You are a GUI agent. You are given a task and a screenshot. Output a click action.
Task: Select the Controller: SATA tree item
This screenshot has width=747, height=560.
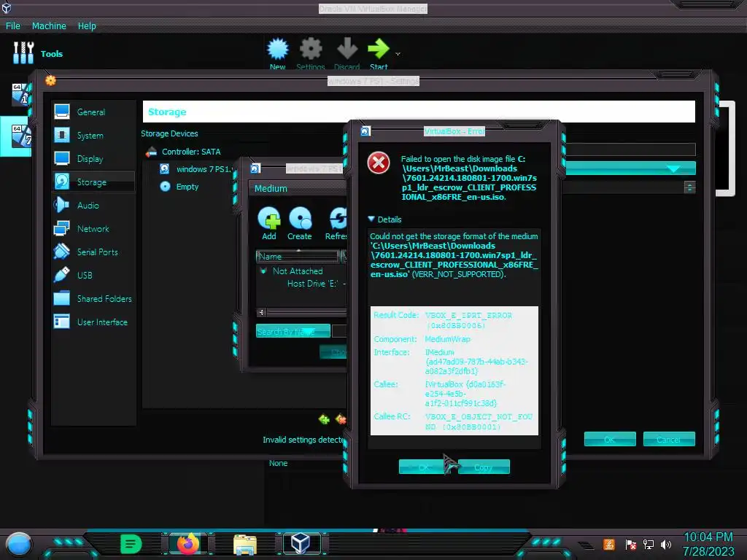click(x=191, y=152)
